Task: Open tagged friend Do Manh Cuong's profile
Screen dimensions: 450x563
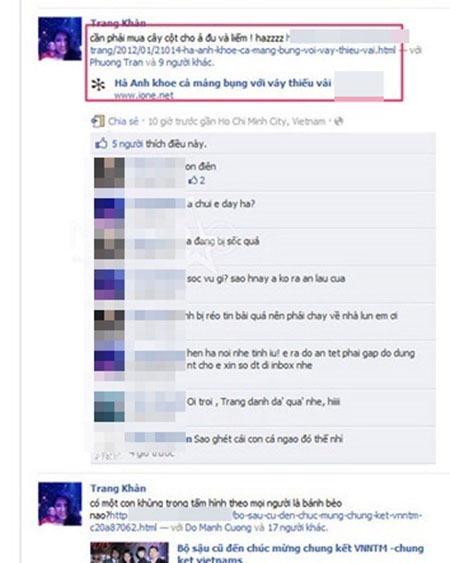Action: (x=218, y=527)
